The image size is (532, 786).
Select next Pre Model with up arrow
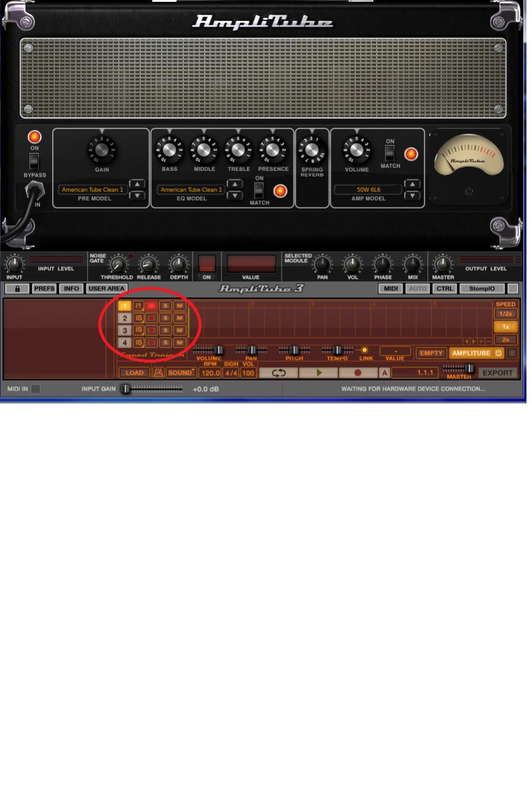tap(137, 184)
